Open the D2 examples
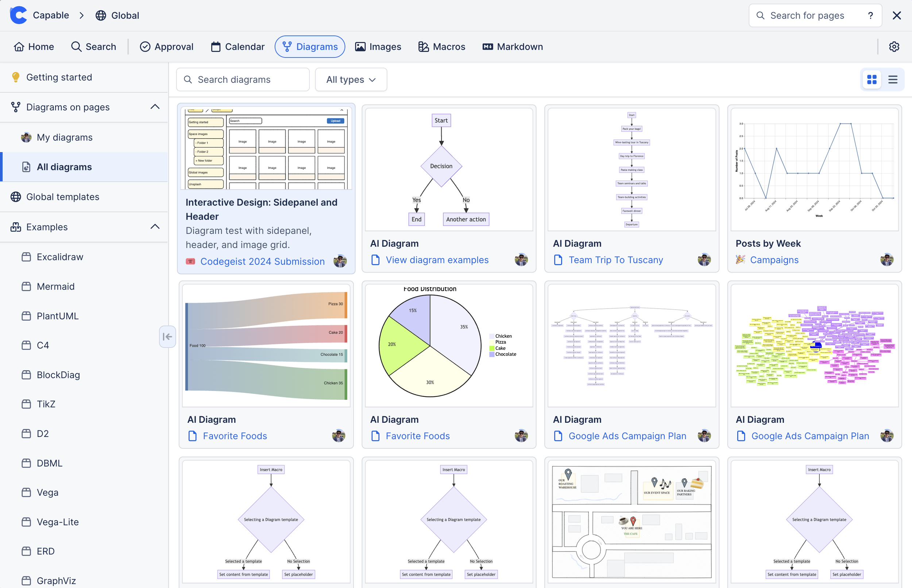Viewport: 912px width, 588px height. pos(84,433)
